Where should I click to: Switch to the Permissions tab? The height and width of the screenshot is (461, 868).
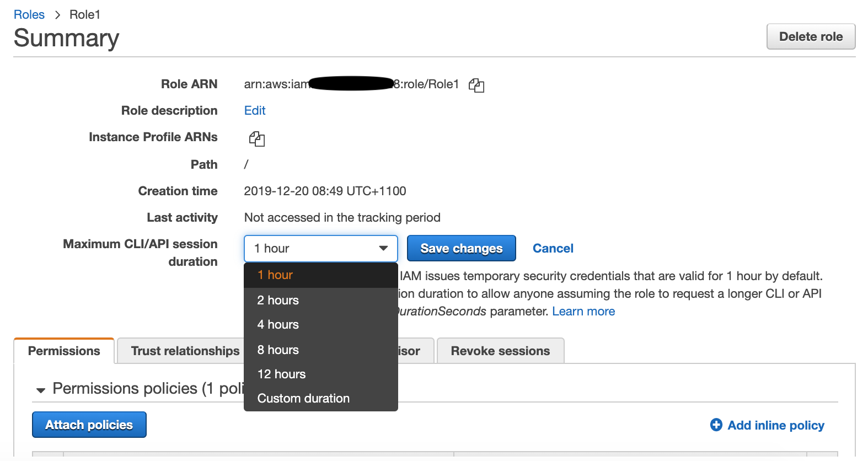pyautogui.click(x=64, y=351)
